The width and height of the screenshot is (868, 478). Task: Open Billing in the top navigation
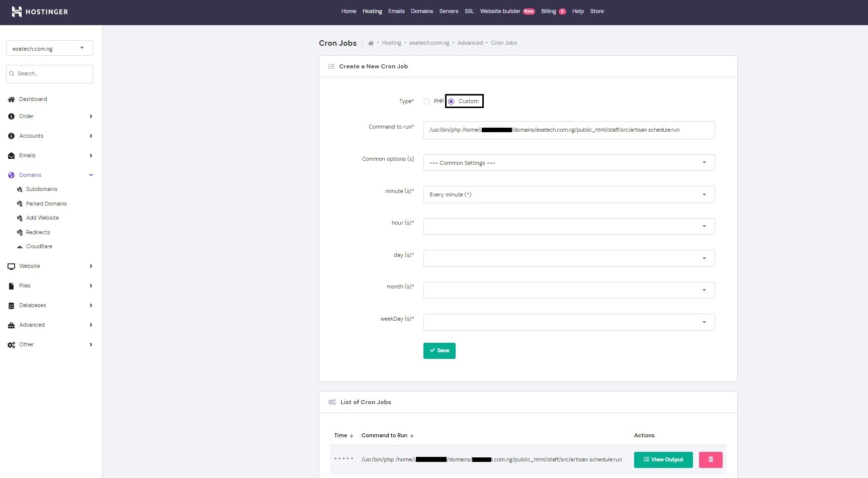[x=548, y=11]
